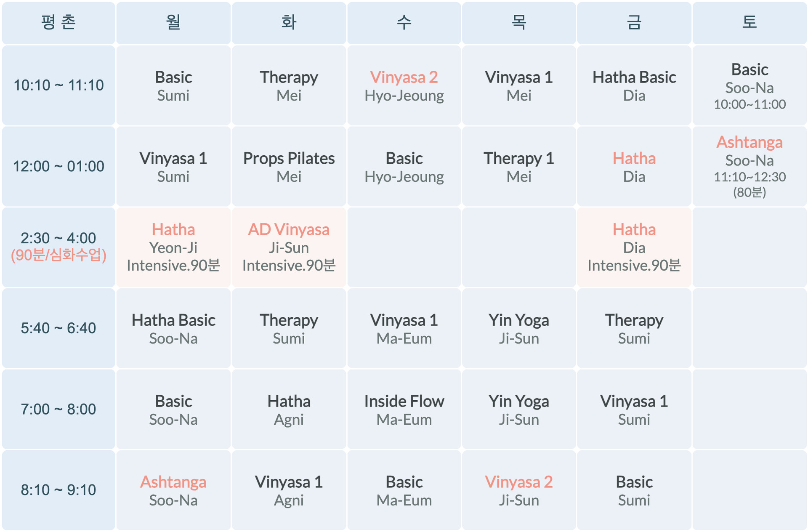Select the Monday 10:10 Basic class with Sumi

173,85
